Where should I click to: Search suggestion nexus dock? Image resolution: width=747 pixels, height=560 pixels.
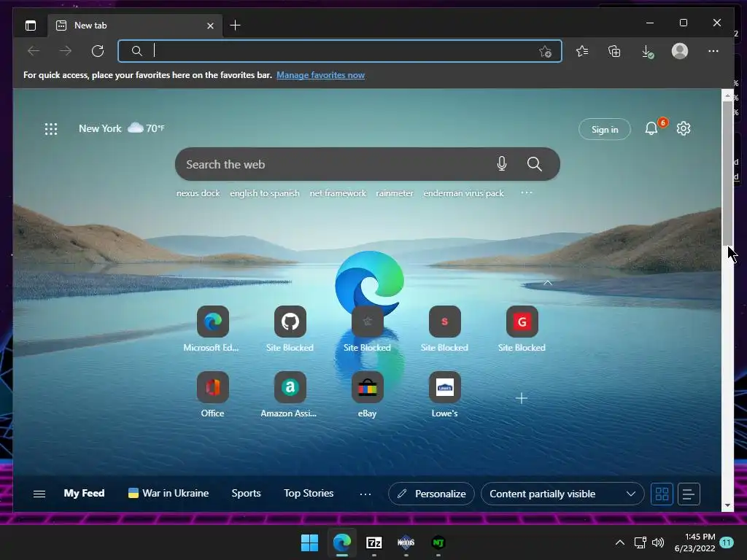[x=198, y=193]
